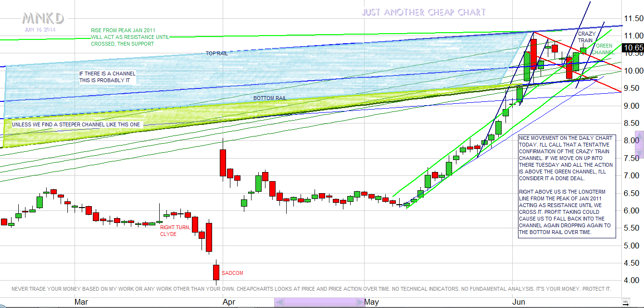Click the CRAZY TRAIN annotation
644x308 pixels.
coord(586,37)
